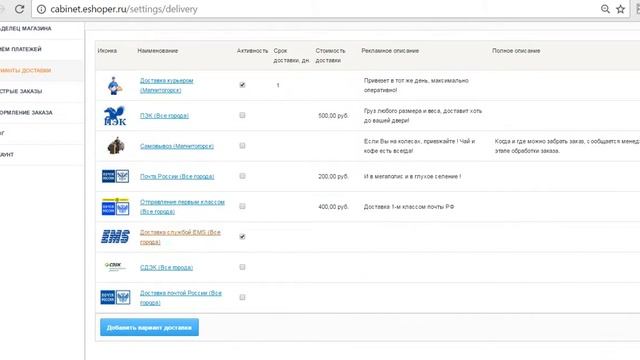Click the EMS logo icon
This screenshot has height=360, width=640.
click(x=115, y=237)
